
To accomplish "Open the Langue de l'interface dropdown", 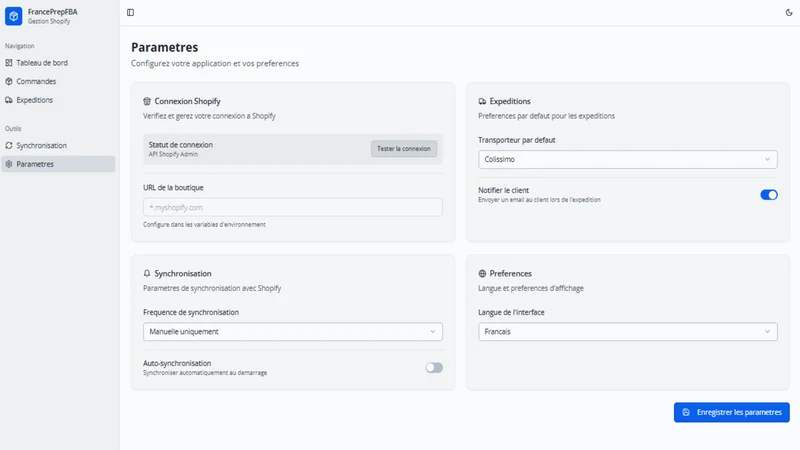I will click(628, 332).
